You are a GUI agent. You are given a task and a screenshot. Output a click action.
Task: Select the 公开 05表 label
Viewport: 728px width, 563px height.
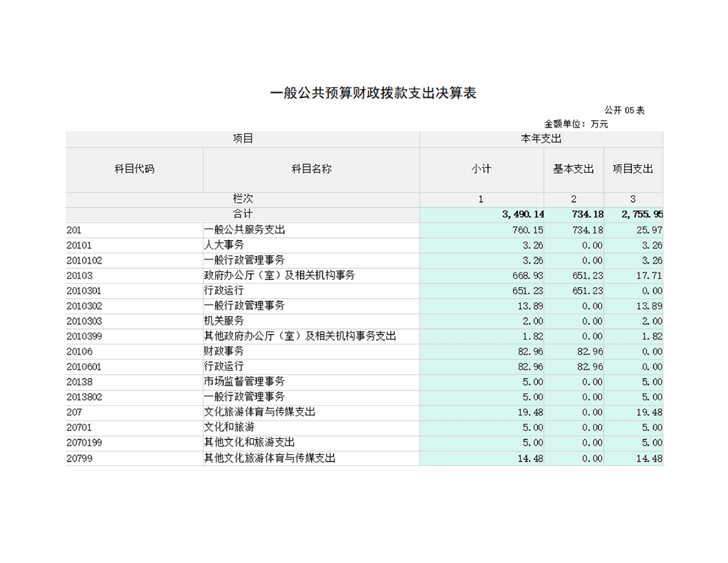click(624, 110)
